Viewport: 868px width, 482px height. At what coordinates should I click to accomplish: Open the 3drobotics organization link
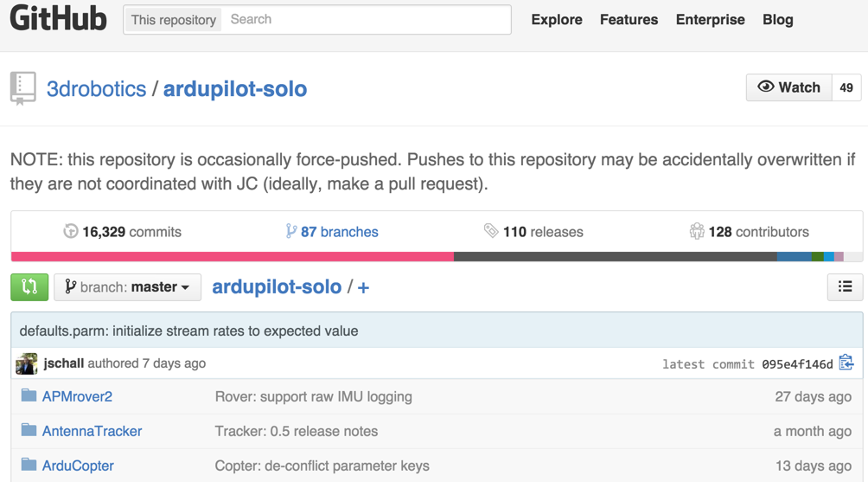click(x=96, y=89)
